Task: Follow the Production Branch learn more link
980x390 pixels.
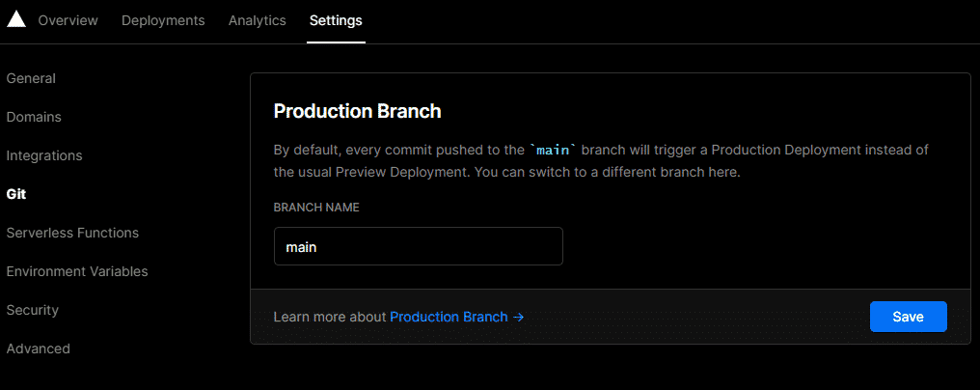Action: tap(457, 317)
